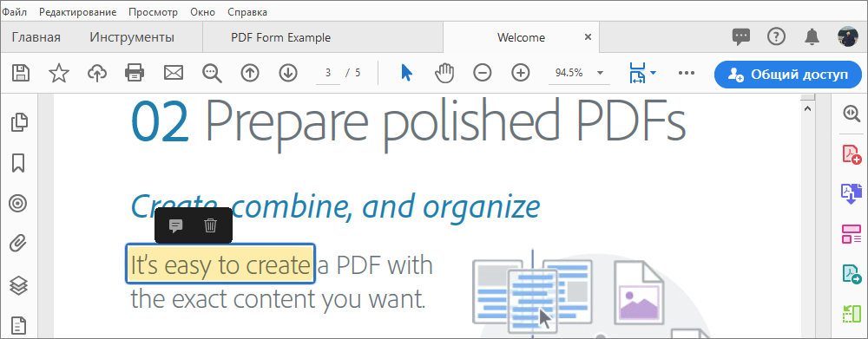Open page thumbnails panel in sidebar
Viewport: 868px width, 339px height.
(19, 122)
